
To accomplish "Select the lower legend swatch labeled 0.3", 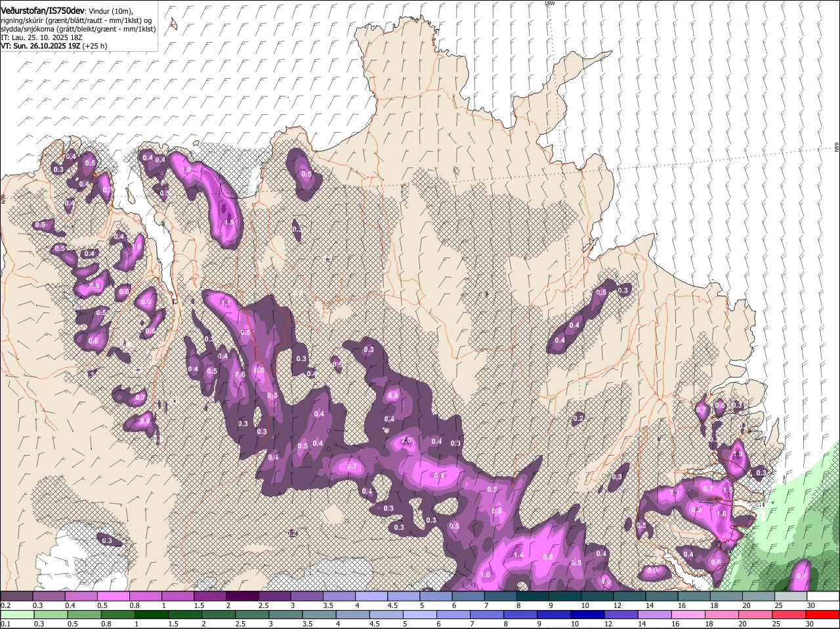I will click(51, 615).
